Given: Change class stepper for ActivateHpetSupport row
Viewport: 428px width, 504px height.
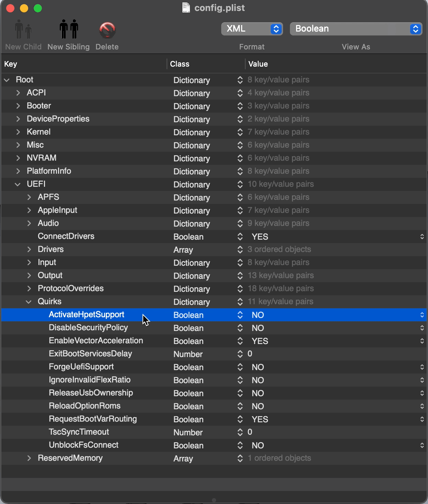Looking at the screenshot, I should pos(240,315).
